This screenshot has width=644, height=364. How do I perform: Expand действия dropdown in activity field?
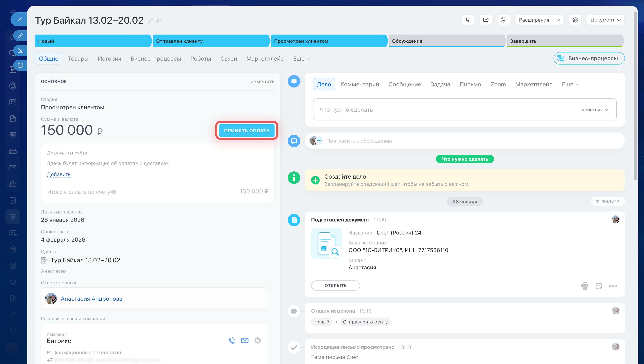[x=595, y=110]
